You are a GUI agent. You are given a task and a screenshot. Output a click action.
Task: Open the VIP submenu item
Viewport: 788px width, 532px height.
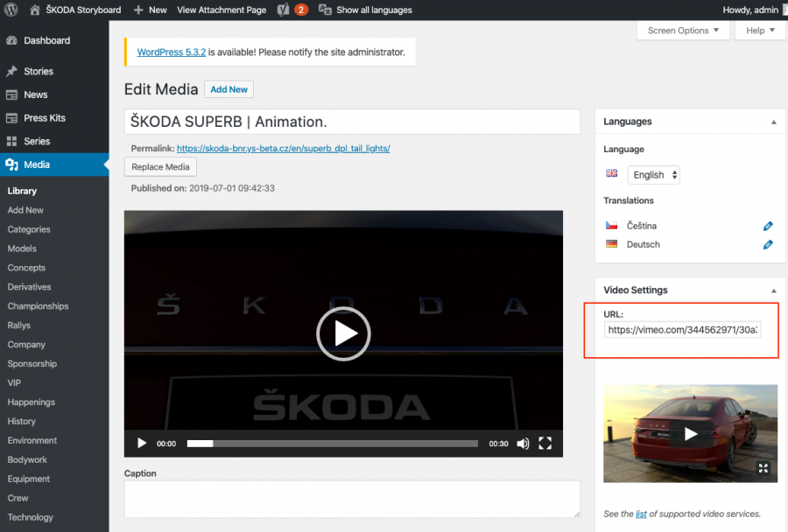click(x=14, y=382)
